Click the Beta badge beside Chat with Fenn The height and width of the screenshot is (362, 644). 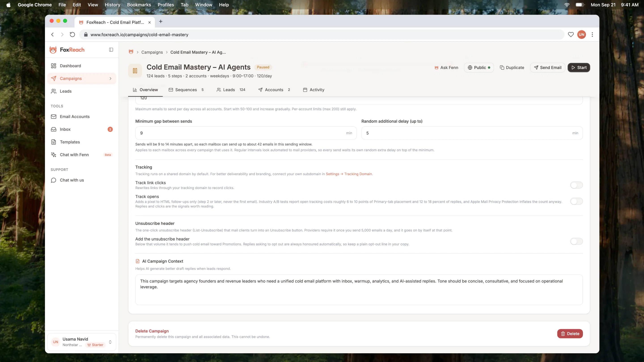(x=108, y=155)
